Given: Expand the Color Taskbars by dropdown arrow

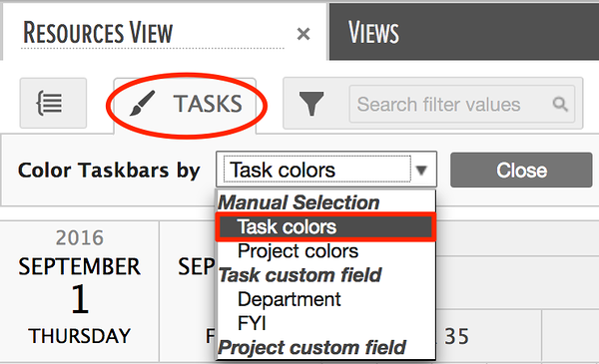Looking at the screenshot, I should (421, 170).
